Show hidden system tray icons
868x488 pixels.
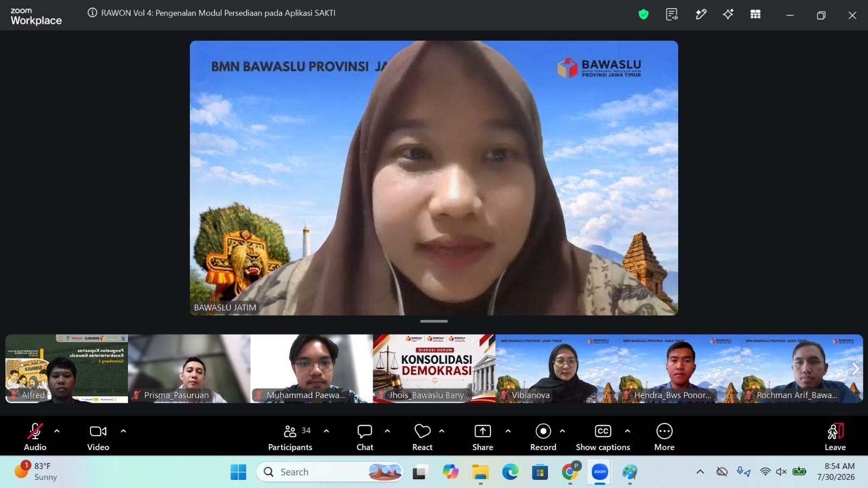click(x=700, y=472)
